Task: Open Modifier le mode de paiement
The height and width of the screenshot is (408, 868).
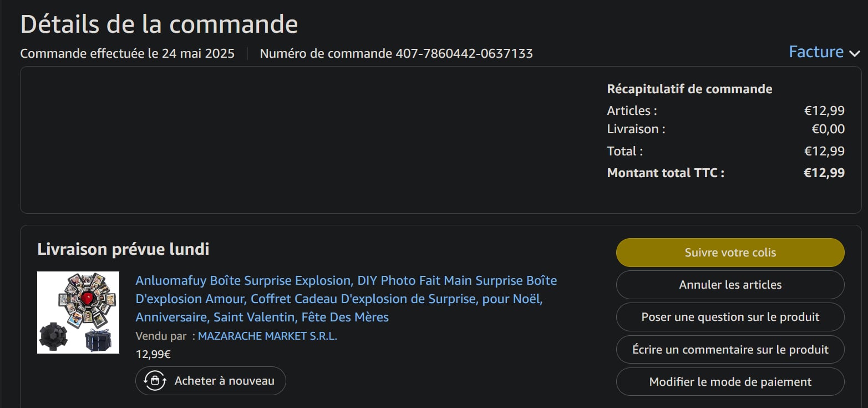Action: pyautogui.click(x=730, y=382)
